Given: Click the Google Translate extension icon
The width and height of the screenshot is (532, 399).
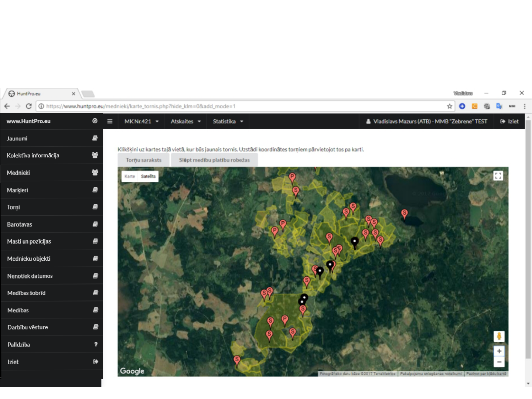Looking at the screenshot, I should click(499, 106).
